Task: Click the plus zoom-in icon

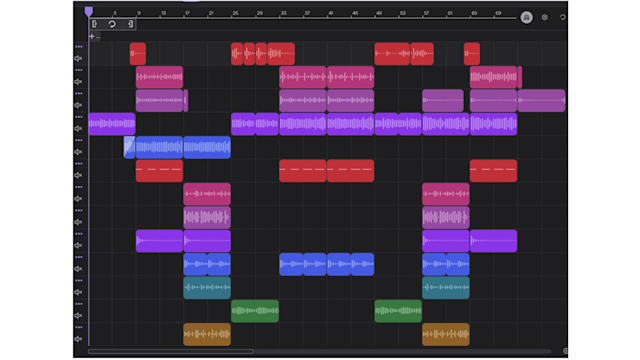Action: click(92, 37)
